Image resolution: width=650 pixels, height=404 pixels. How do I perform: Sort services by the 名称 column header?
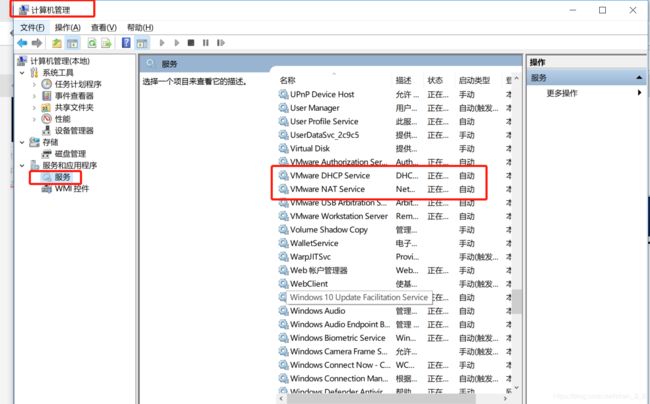[x=288, y=79]
